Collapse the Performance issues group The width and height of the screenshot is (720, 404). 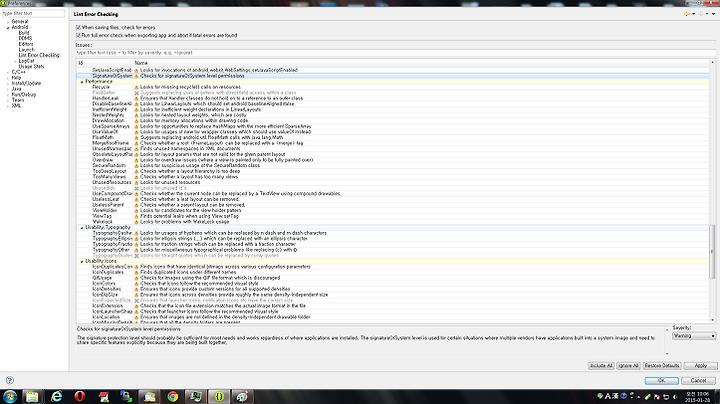(x=82, y=82)
